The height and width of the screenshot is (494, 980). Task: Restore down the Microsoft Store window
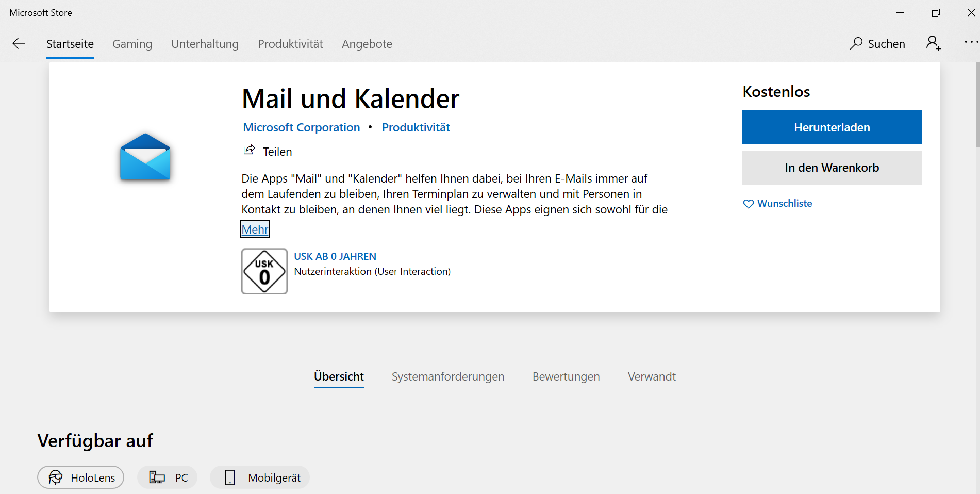click(x=936, y=12)
